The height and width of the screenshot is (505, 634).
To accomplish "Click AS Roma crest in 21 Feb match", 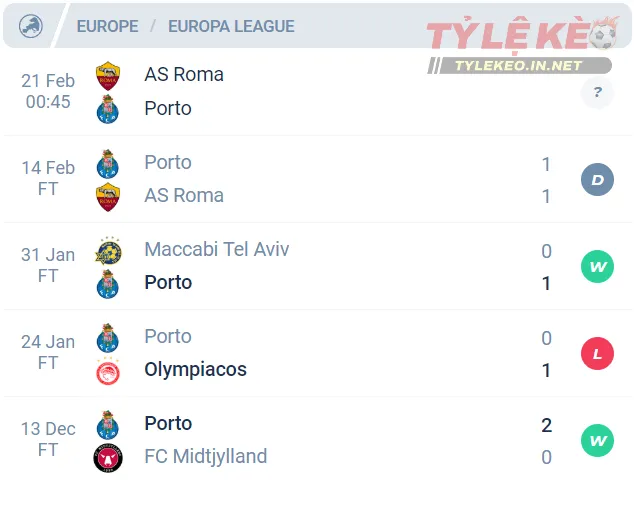I will (x=108, y=75).
